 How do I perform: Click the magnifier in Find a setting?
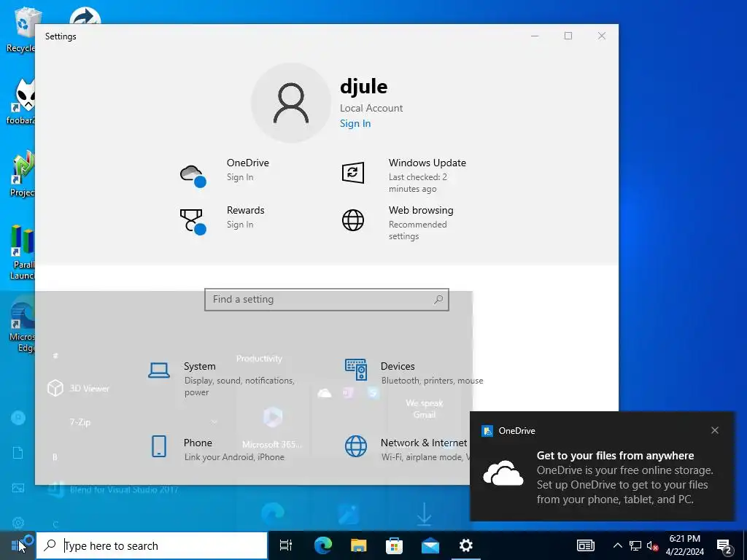pyautogui.click(x=438, y=300)
